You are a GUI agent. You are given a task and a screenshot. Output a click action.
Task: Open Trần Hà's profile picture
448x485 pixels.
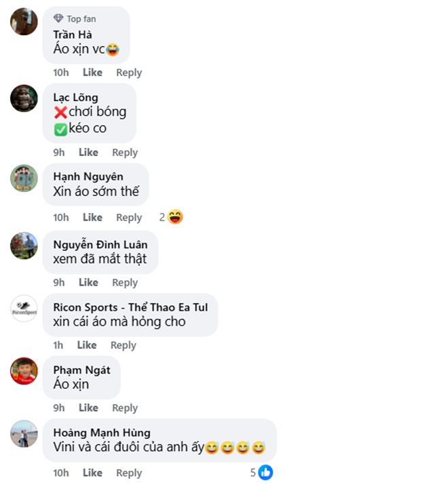coord(24,22)
